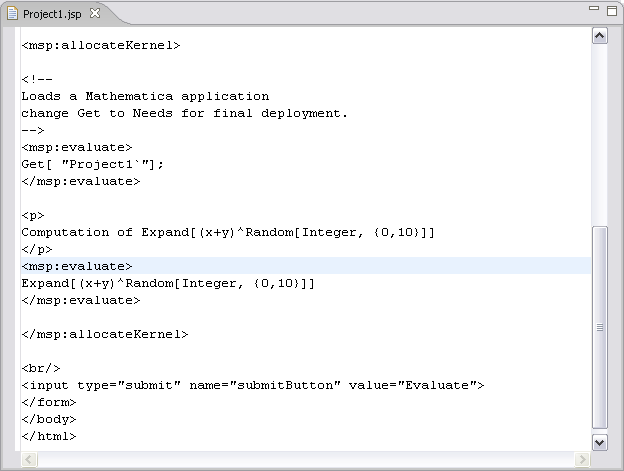The image size is (624, 471).
Task: Click the vertical scrollbar thumb
Action: point(600,327)
